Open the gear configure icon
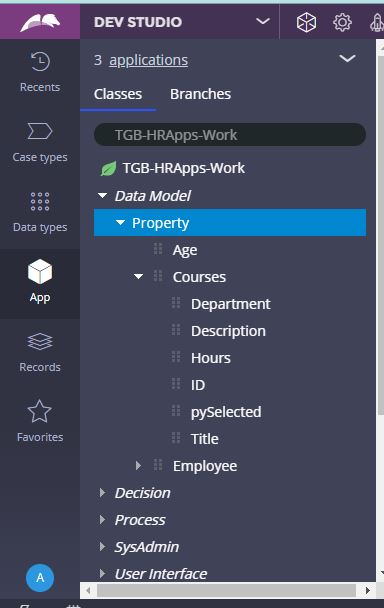384x608 pixels. point(342,22)
